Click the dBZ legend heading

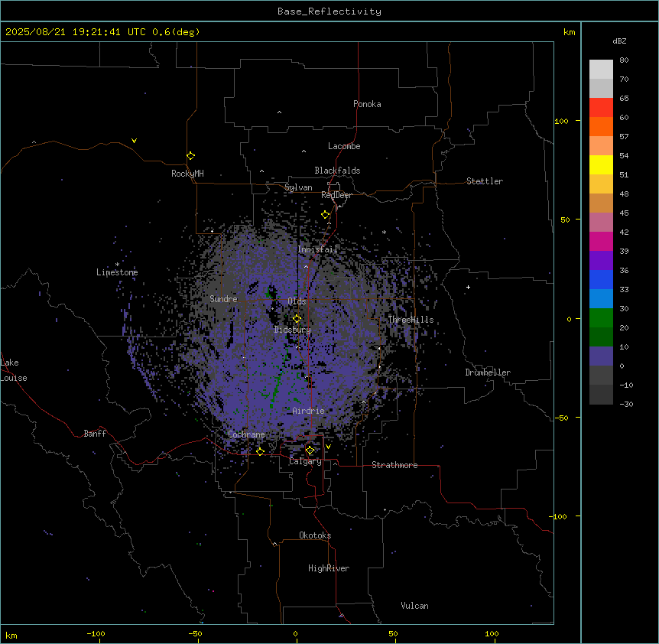coord(619,41)
